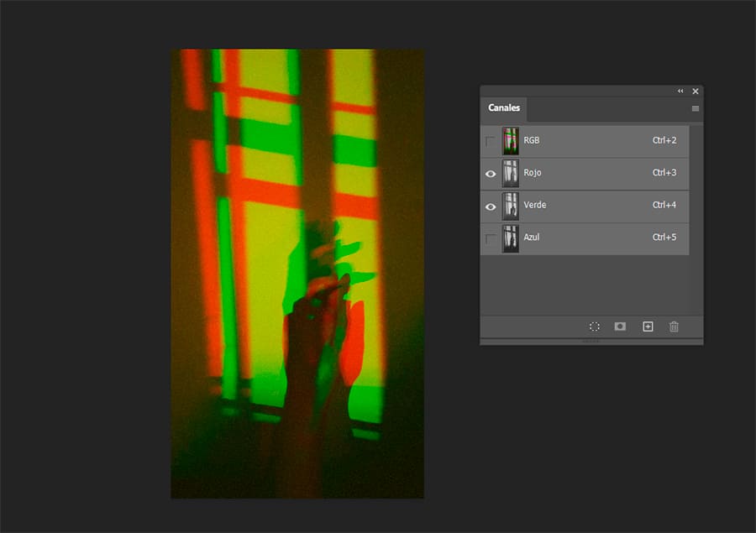Close the Canales panel
Screen dimensions: 756x533
696,91
